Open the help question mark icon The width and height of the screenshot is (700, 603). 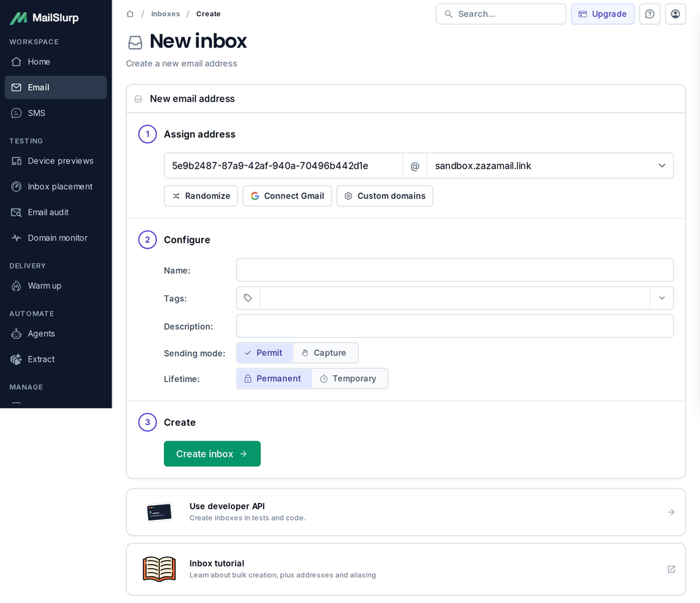pos(650,14)
